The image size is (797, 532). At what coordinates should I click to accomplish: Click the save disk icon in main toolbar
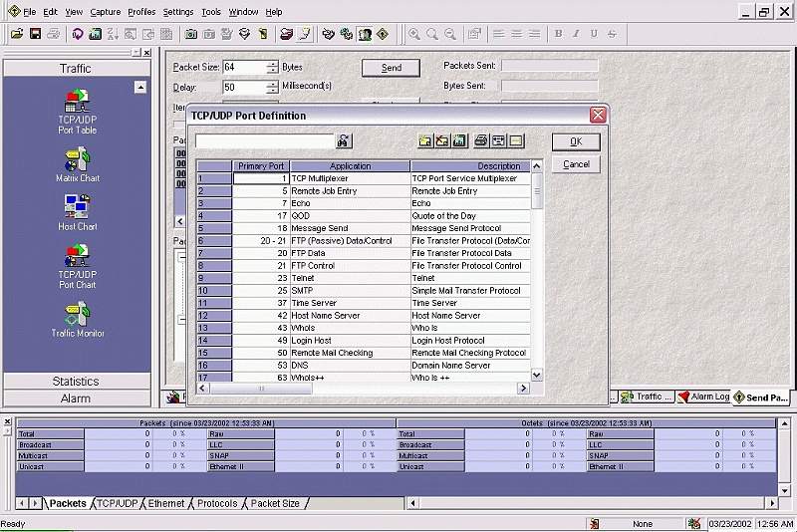click(x=35, y=34)
